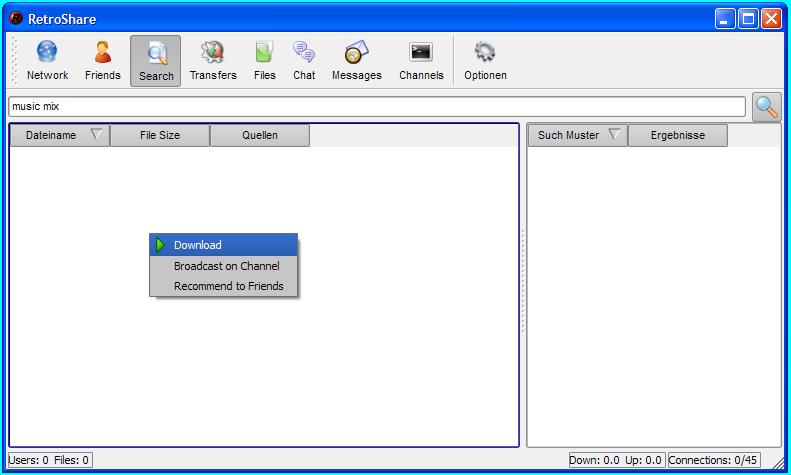Focus the search field containing music mix
This screenshot has width=791, height=475.
click(x=377, y=106)
